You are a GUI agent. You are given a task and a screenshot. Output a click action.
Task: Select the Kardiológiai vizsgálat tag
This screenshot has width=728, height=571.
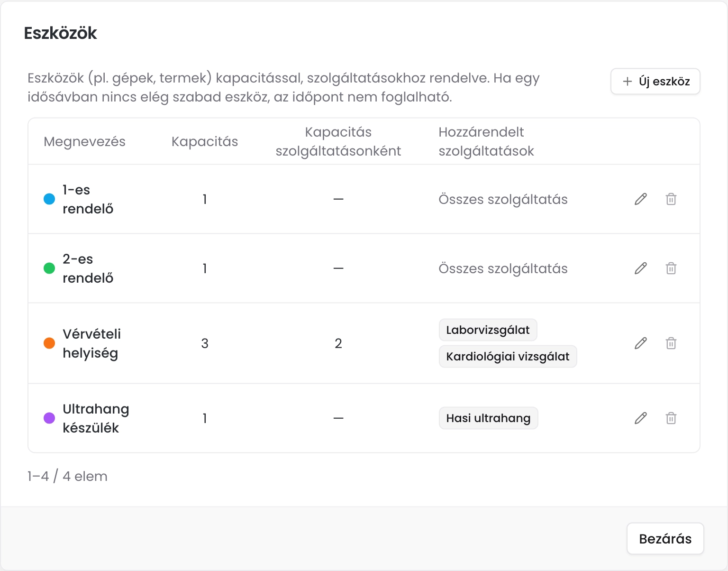click(x=508, y=357)
